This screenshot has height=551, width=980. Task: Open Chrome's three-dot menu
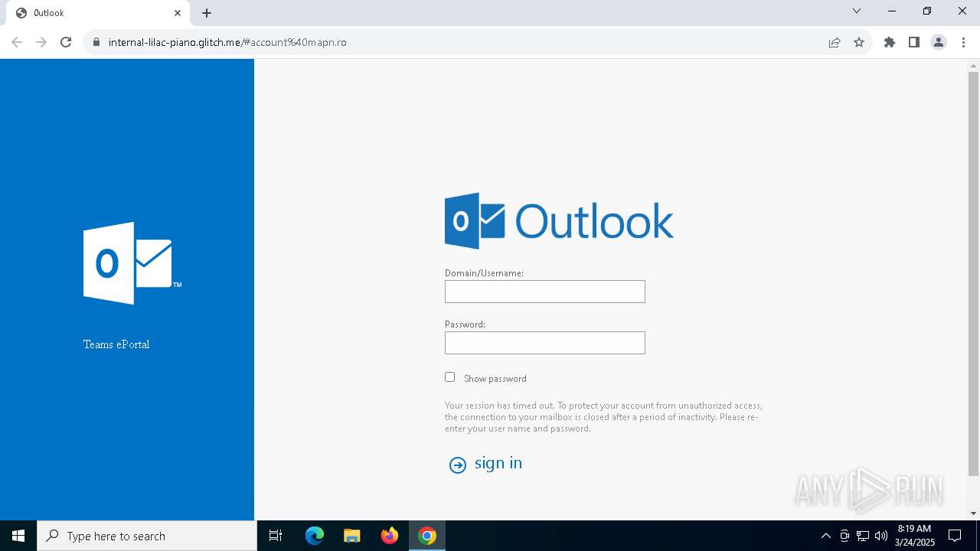pos(963,42)
